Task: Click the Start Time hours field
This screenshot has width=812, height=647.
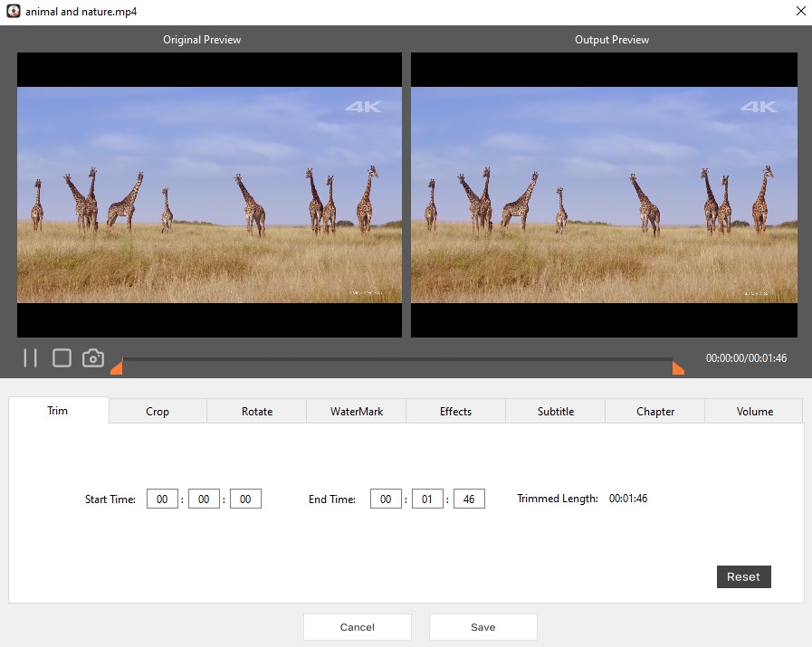Action: [x=162, y=498]
